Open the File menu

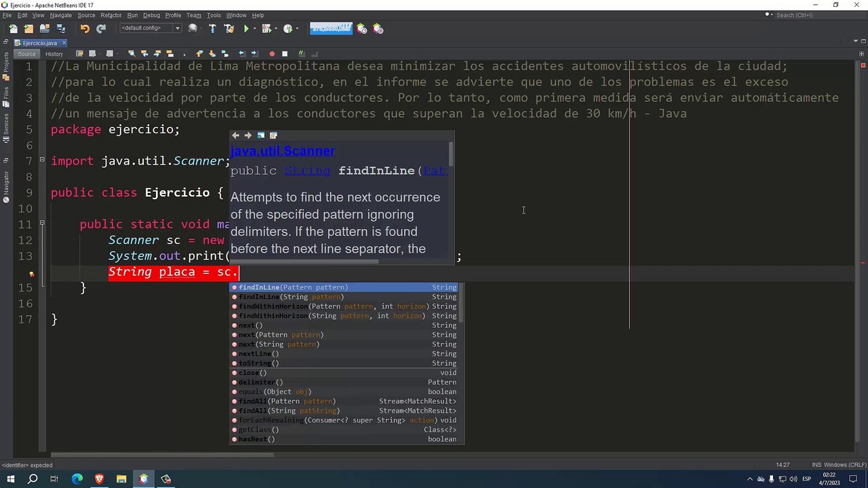(7, 15)
